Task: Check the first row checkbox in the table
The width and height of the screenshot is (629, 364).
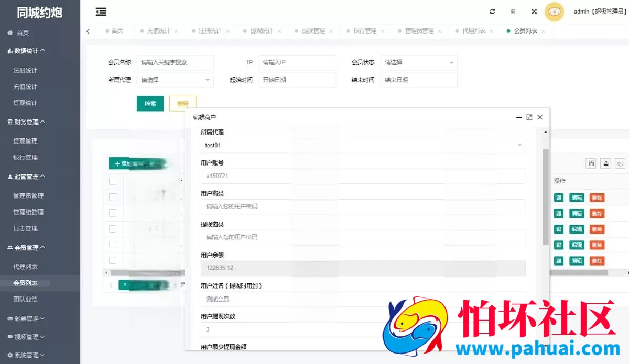Action: (113, 197)
